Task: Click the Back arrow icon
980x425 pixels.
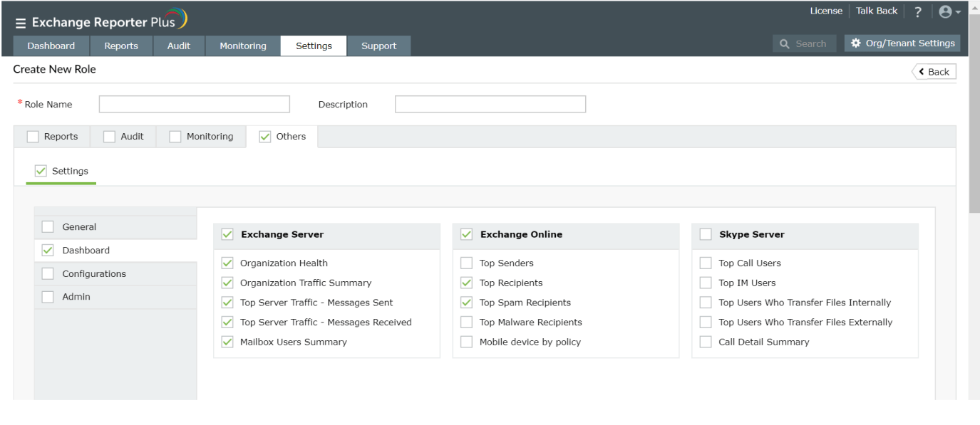Action: pos(922,72)
